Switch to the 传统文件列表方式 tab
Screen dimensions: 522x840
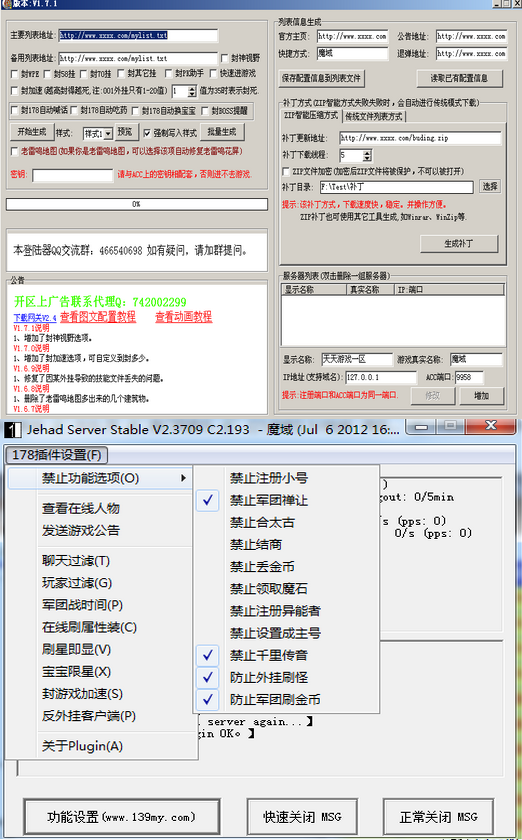coord(374,116)
